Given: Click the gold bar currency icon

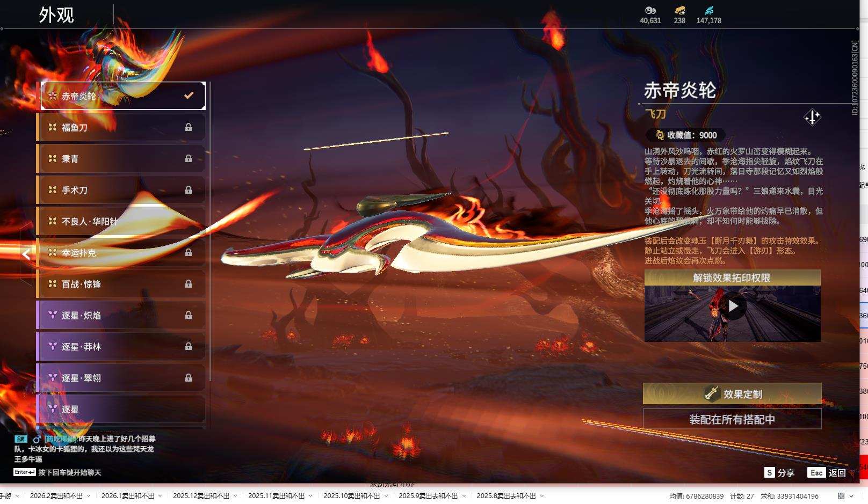Looking at the screenshot, I should pos(679,10).
